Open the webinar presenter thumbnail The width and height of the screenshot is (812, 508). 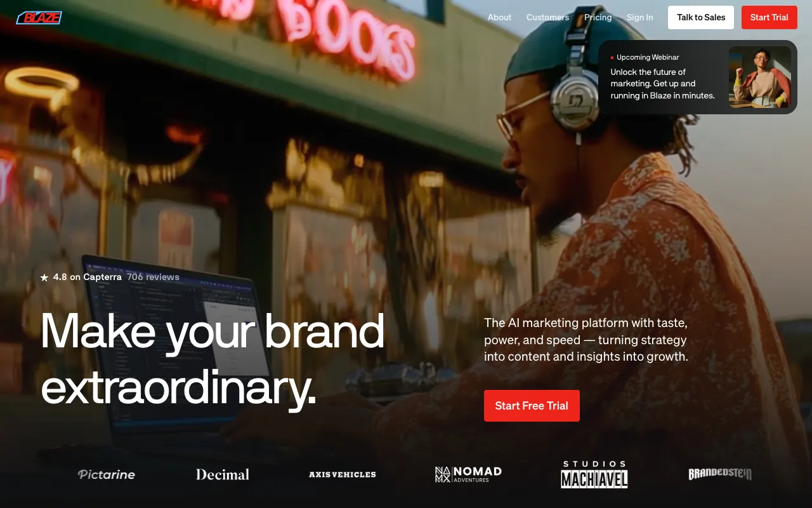click(x=760, y=77)
